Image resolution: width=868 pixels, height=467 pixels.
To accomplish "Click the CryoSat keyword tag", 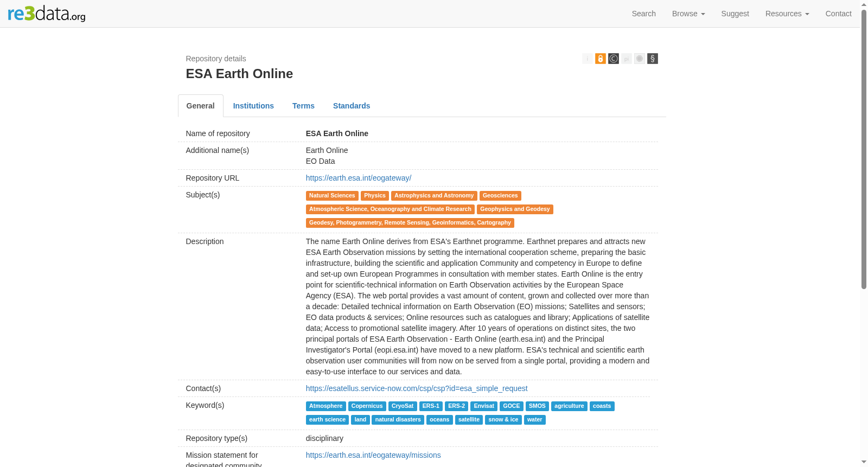I will pyautogui.click(x=403, y=406).
